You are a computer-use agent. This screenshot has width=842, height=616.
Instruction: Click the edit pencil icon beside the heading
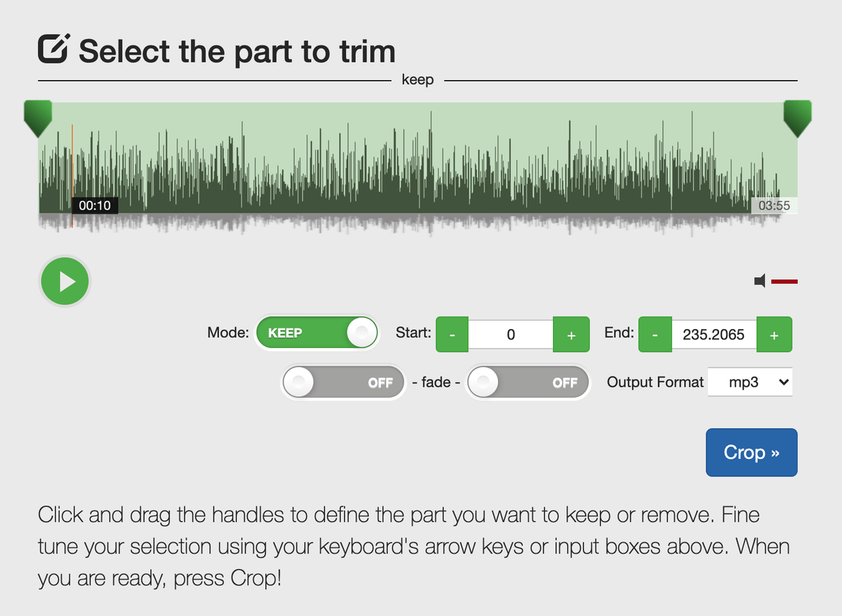coord(53,49)
